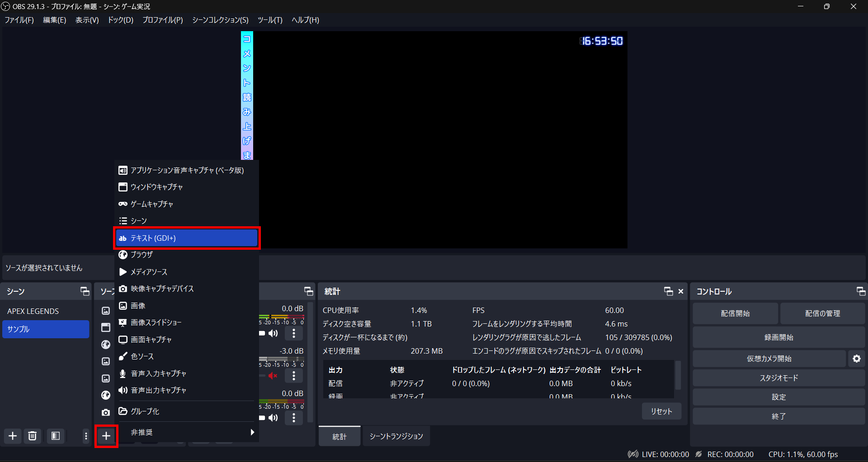Switch to 統計 tab

pos(340,436)
